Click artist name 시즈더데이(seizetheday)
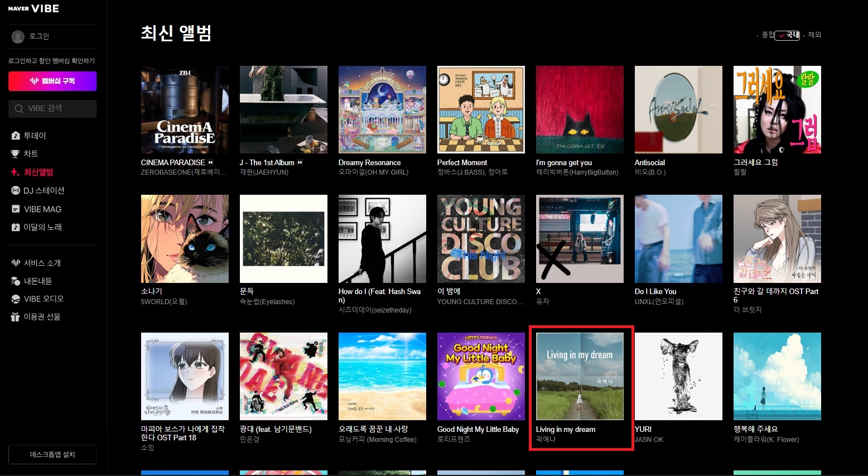 [375, 310]
